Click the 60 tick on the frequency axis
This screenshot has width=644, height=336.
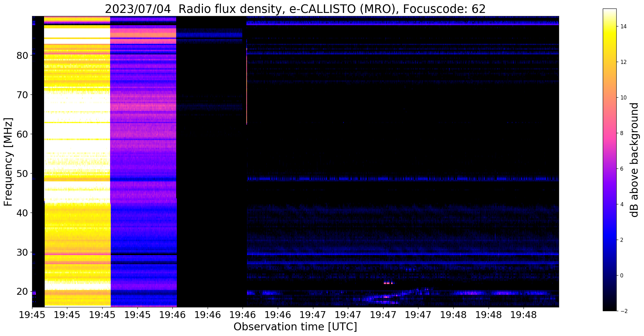(x=22, y=134)
